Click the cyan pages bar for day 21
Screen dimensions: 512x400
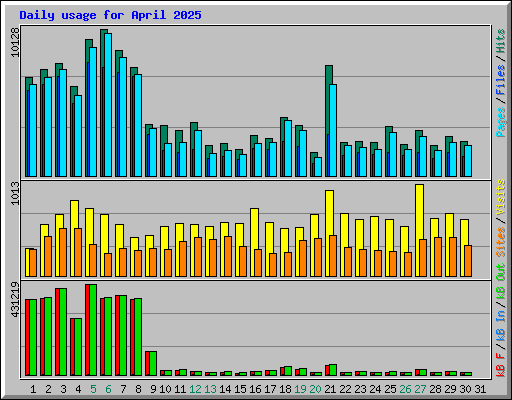tap(333, 130)
